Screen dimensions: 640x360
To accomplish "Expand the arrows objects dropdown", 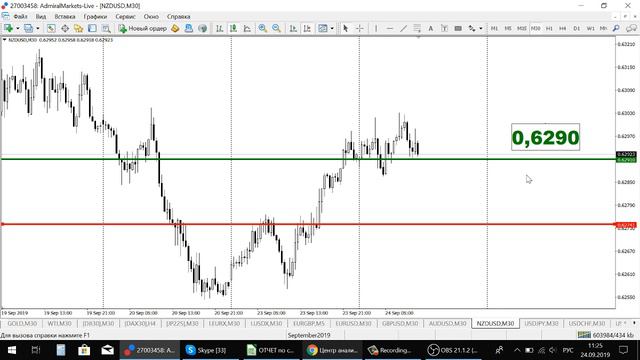I will tap(481, 28).
